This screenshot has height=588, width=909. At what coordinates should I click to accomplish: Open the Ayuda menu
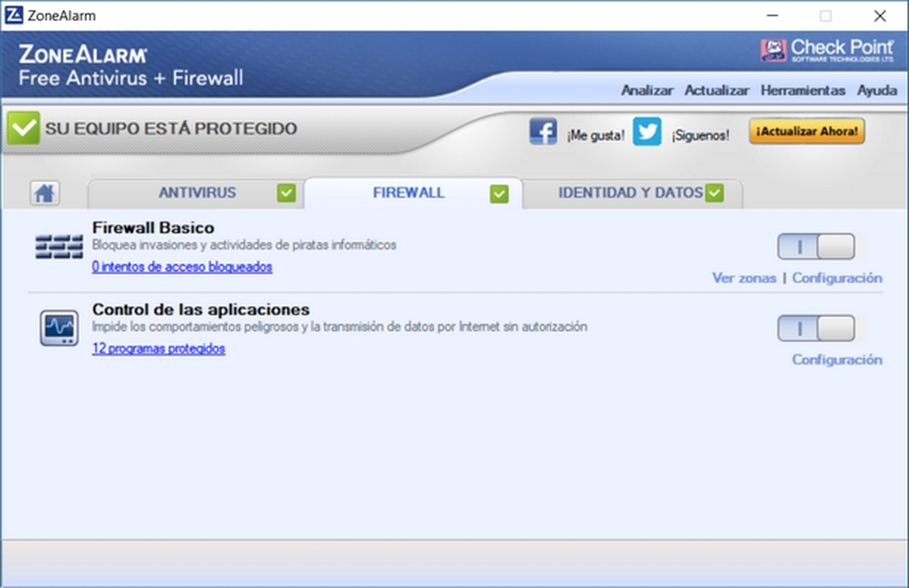877,90
